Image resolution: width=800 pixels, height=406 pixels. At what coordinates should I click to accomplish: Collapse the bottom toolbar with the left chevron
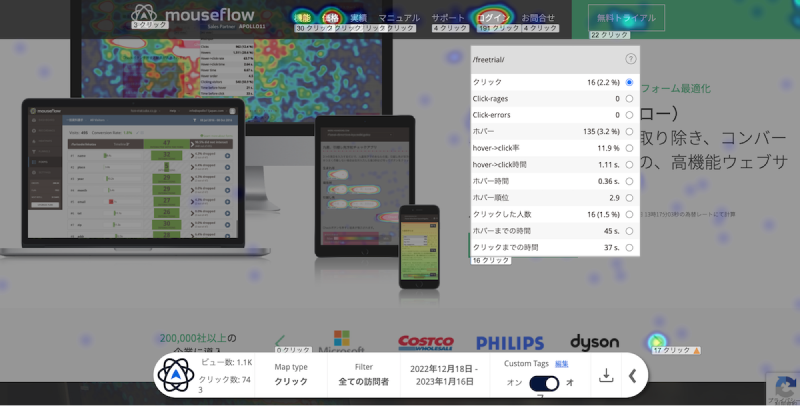pos(633,376)
